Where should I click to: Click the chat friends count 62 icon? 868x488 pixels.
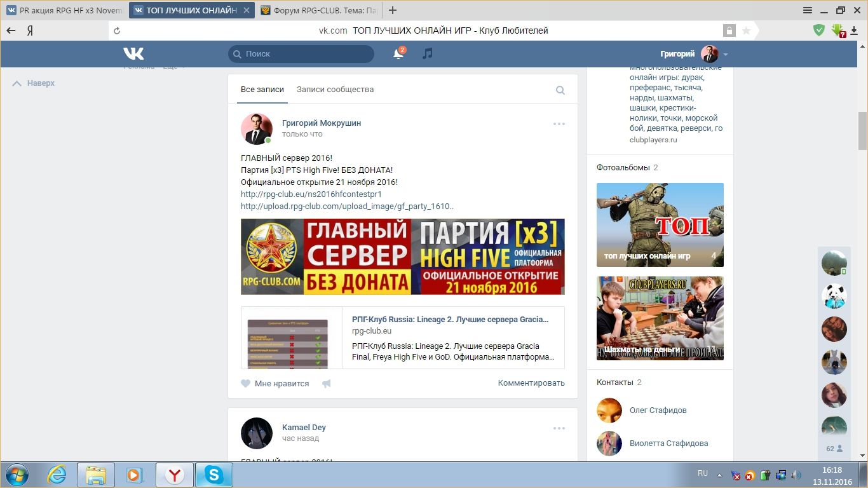(834, 449)
